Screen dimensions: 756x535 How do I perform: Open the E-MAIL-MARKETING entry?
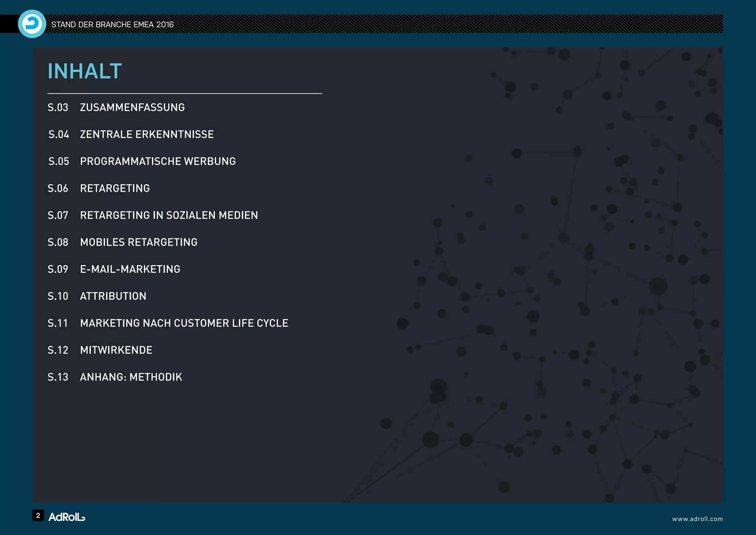[130, 269]
